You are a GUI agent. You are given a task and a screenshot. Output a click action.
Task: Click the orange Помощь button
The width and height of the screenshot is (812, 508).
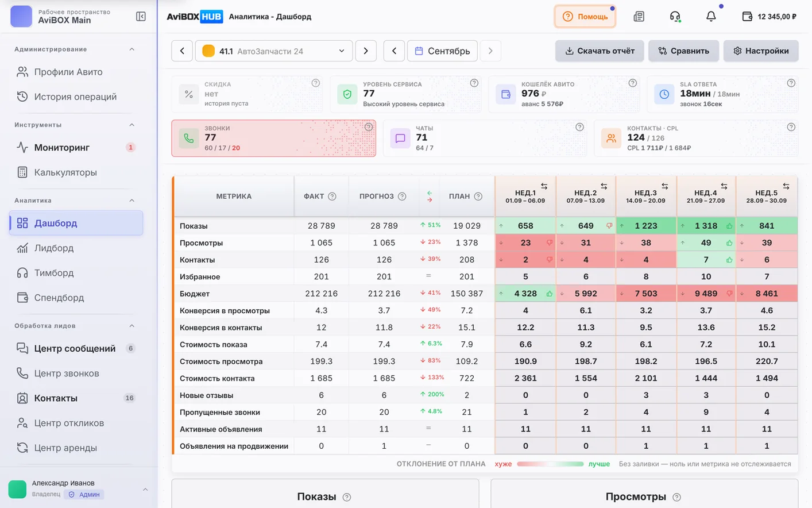(585, 17)
